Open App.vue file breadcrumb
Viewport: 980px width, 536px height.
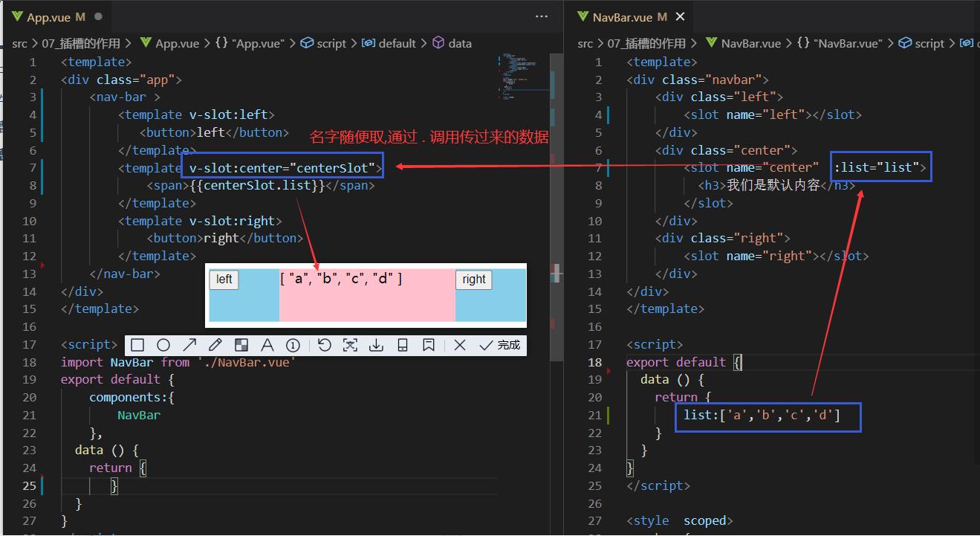pyautogui.click(x=169, y=44)
